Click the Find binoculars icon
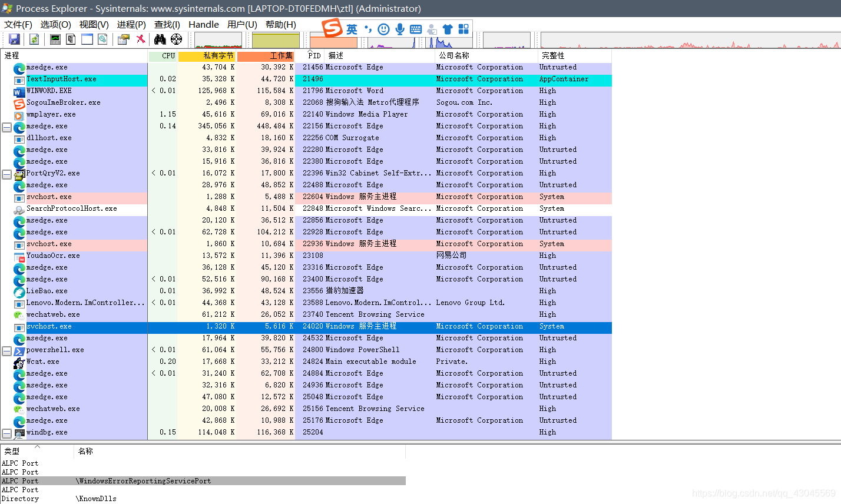Viewport: 841px width, 504px height. coord(160,39)
